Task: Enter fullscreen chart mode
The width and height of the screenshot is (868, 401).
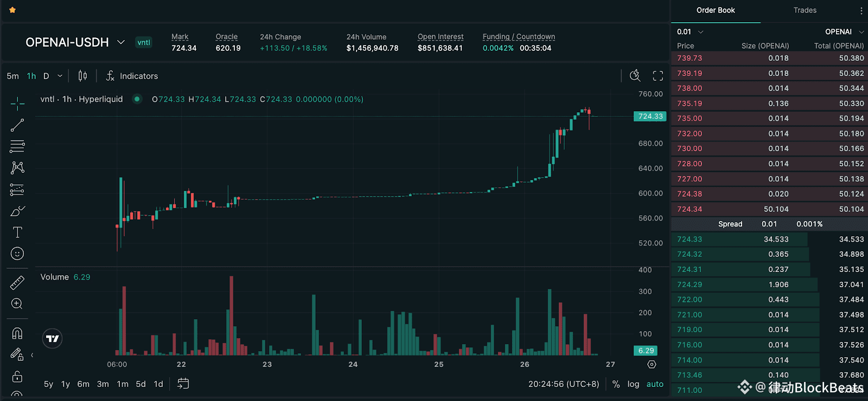Action: tap(658, 76)
